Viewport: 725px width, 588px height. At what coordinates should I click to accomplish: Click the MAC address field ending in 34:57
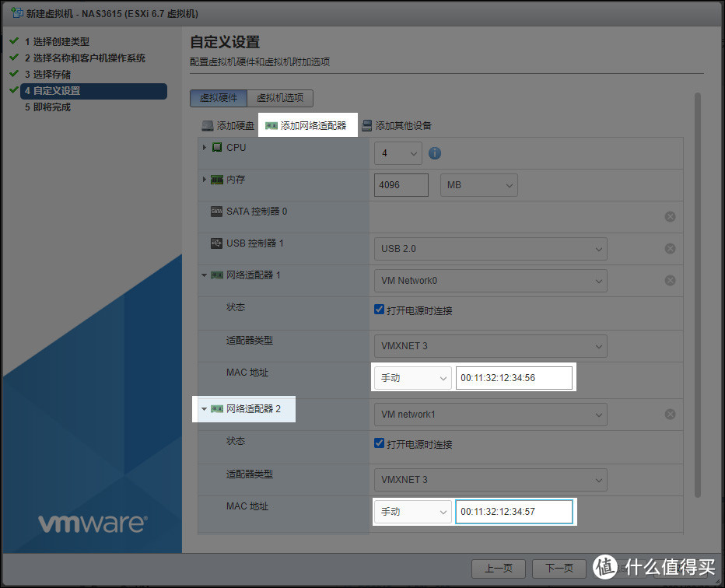point(513,512)
